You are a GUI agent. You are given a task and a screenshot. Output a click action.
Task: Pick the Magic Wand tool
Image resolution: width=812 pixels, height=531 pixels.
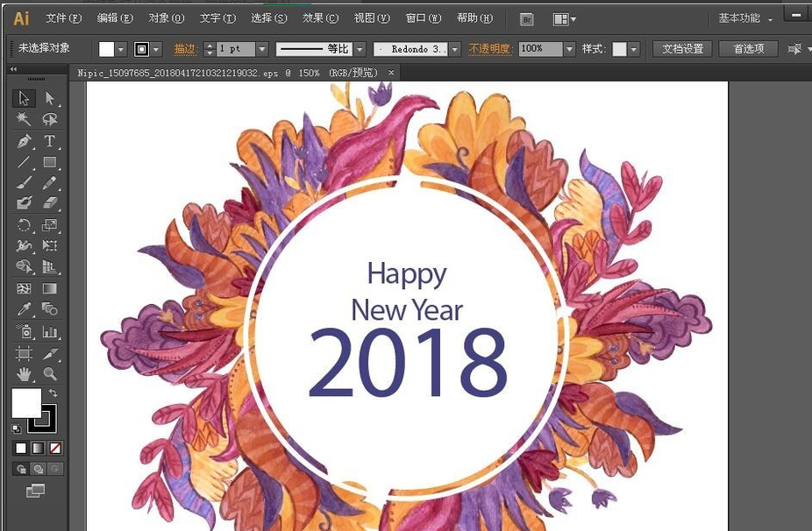[x=25, y=119]
